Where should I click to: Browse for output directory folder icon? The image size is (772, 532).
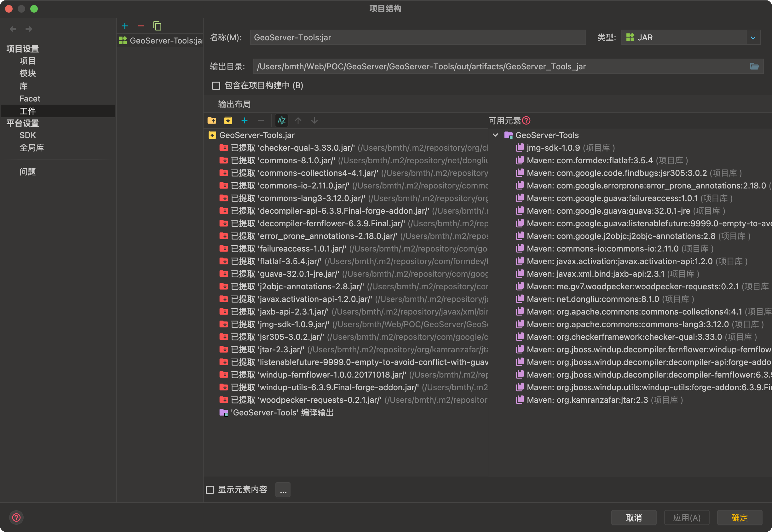(754, 66)
